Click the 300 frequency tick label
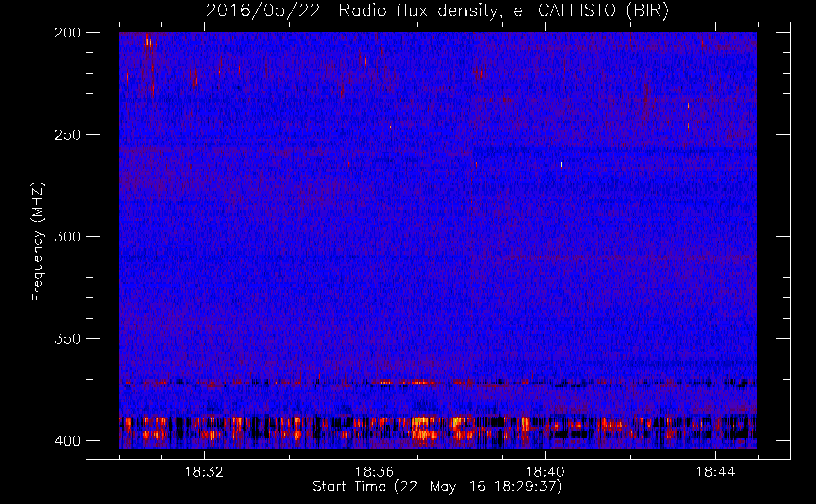 point(68,237)
